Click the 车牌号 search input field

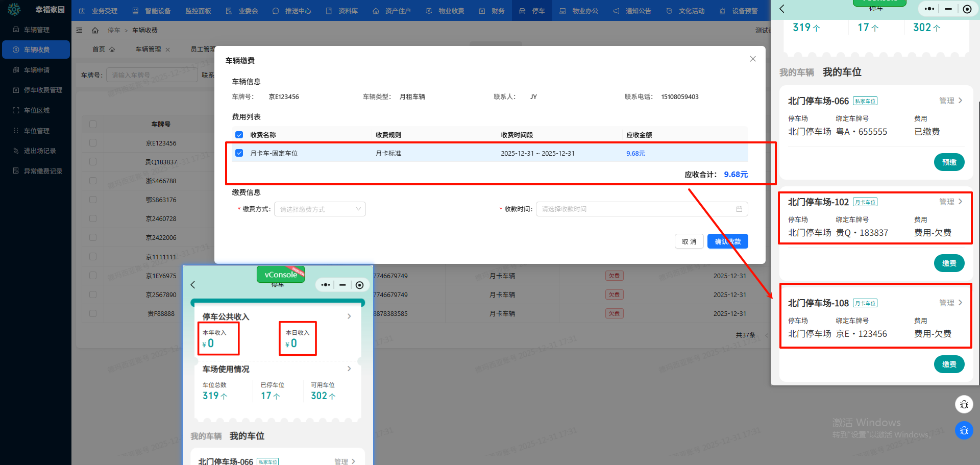pyautogui.click(x=152, y=75)
